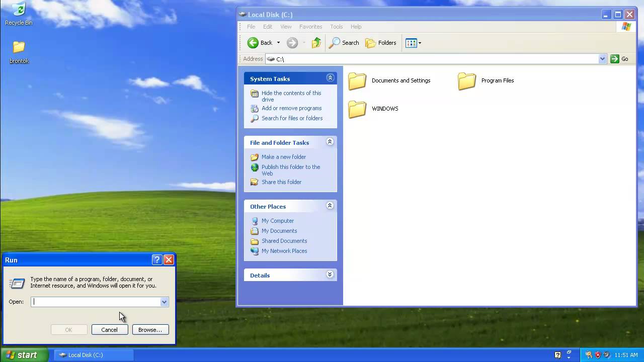Image resolution: width=644 pixels, height=362 pixels.
Task: Click the greyed Forward arrow in Explorer toolbar
Action: 292,43
